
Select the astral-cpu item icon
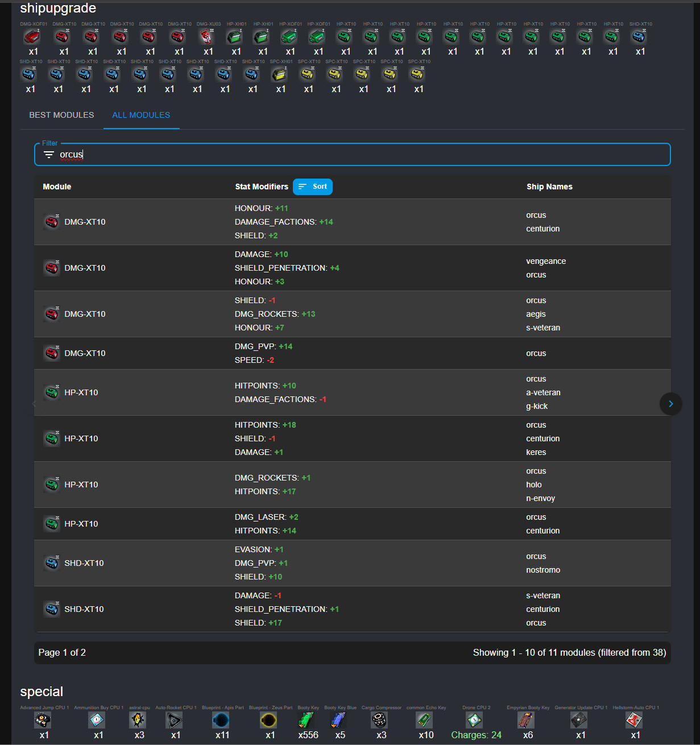(138, 720)
